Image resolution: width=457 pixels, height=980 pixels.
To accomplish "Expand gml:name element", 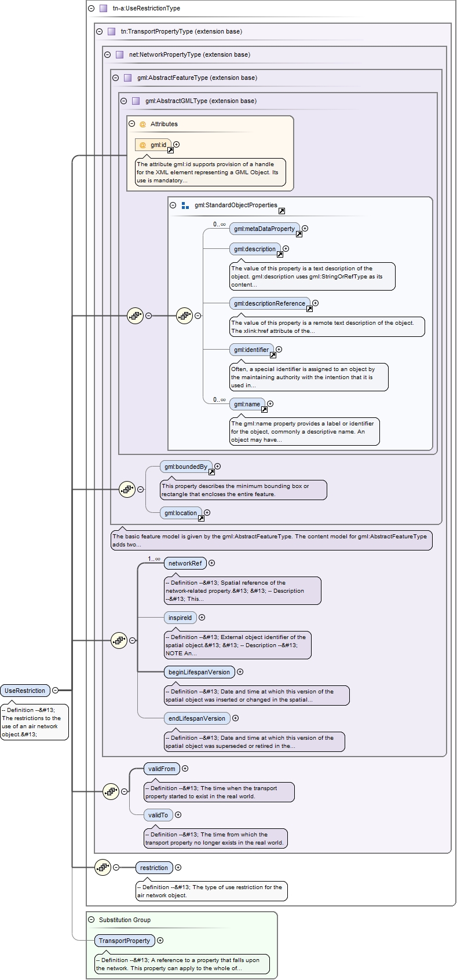I will click(270, 404).
